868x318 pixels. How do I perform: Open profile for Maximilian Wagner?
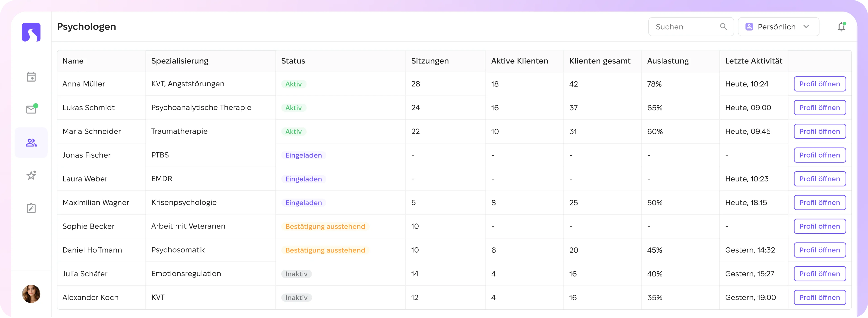pyautogui.click(x=819, y=203)
